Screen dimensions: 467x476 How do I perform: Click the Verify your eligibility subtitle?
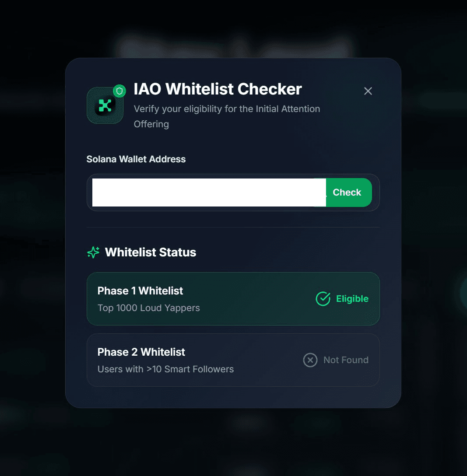(x=227, y=116)
